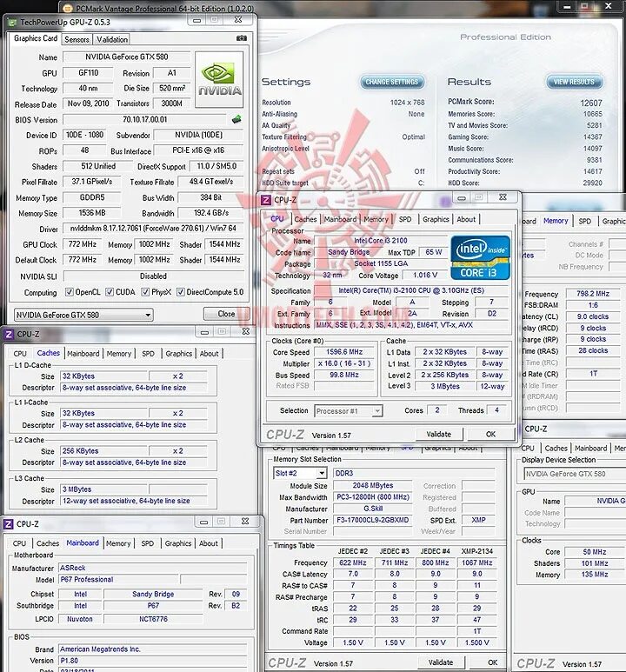This screenshot has width=626, height=672.
Task: Click the PCMark Vantage title bar icon
Action: [x=67, y=8]
